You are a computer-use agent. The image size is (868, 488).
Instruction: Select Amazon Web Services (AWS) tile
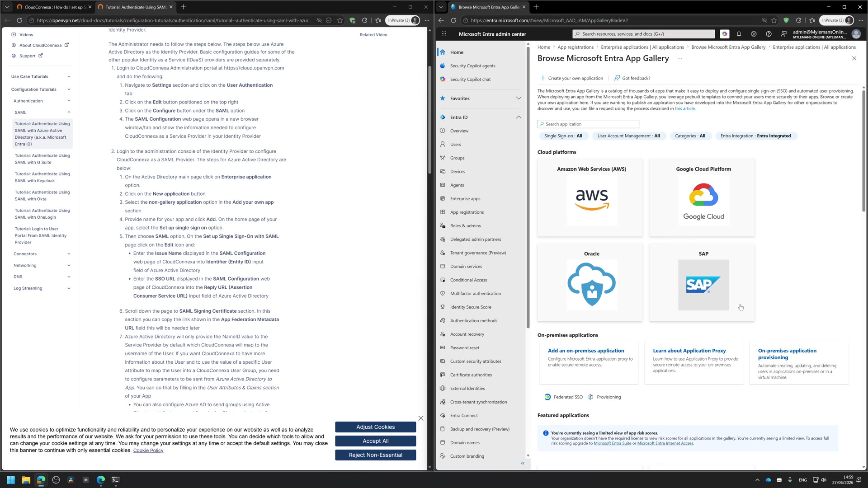click(x=590, y=197)
